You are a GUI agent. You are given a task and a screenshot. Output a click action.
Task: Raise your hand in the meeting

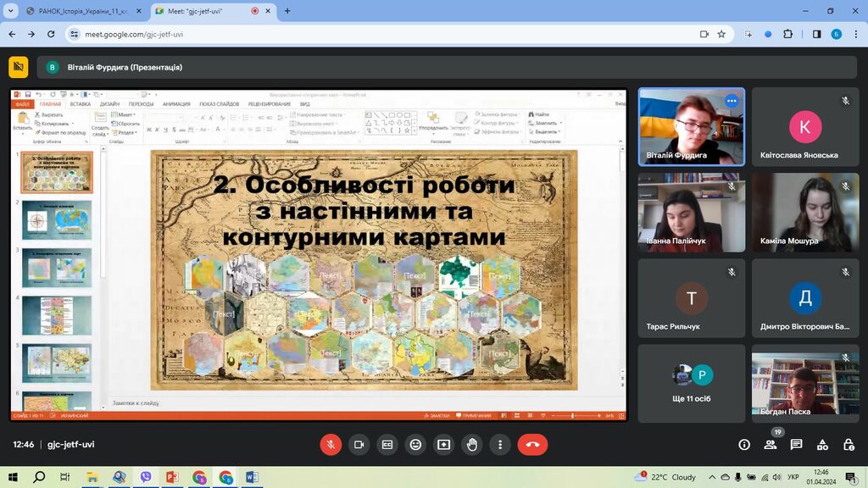pyautogui.click(x=472, y=445)
